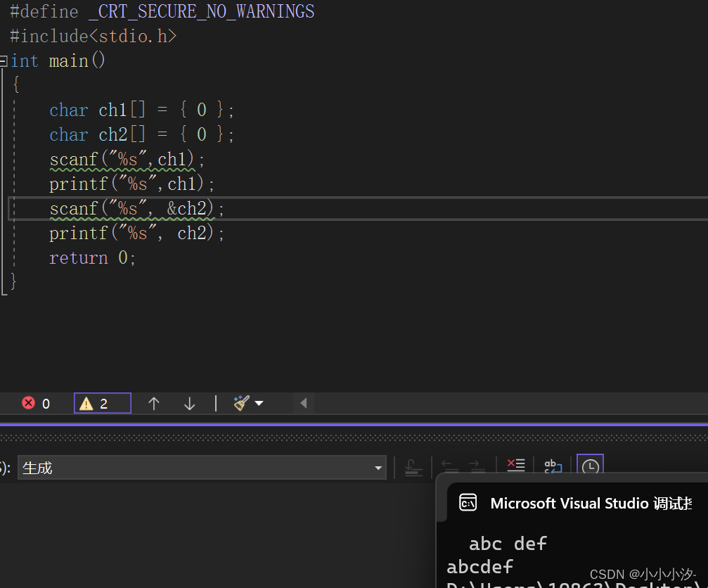708x588 pixels.
Task: Click the console input line abc def
Action: [508, 543]
